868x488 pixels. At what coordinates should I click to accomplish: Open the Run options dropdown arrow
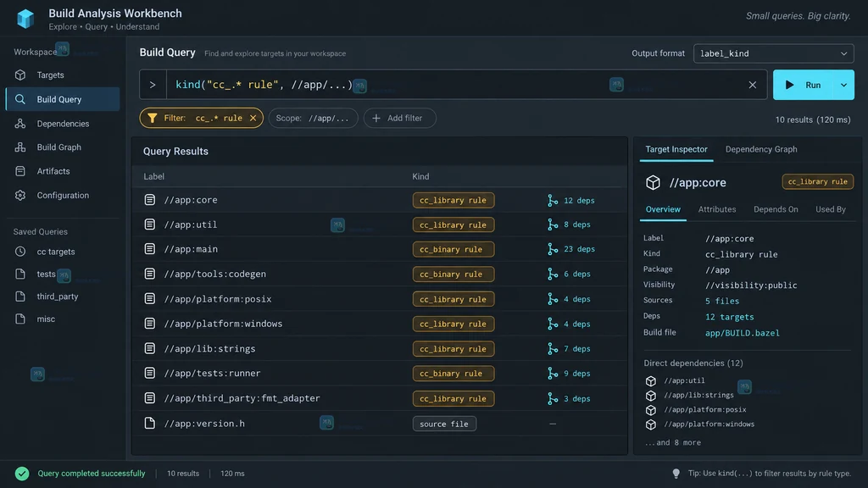pyautogui.click(x=843, y=85)
